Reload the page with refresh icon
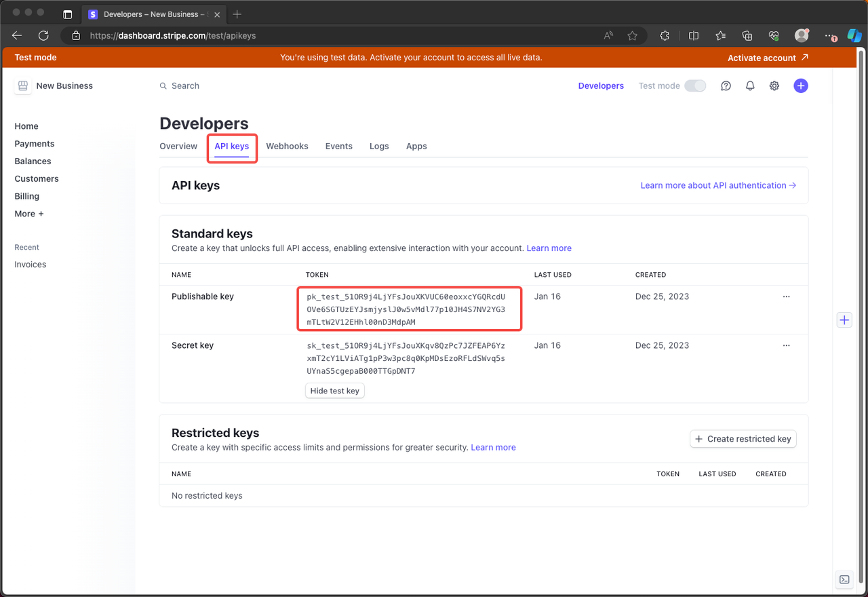 point(43,36)
